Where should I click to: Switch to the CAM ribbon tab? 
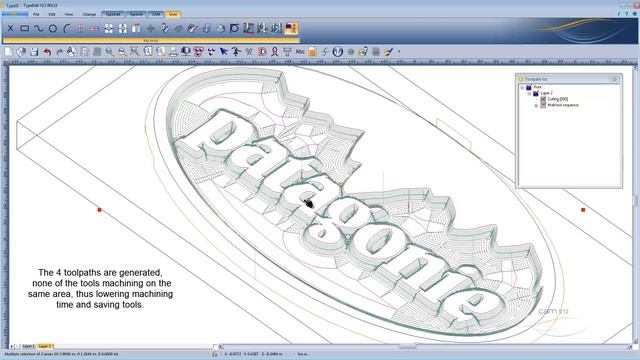pyautogui.click(x=156, y=14)
